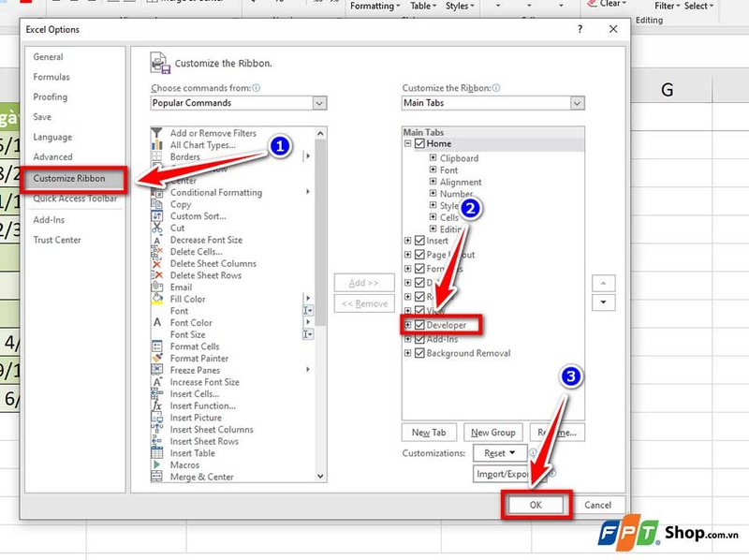This screenshot has height=560, width=749.
Task: Select the Format Painter command
Action: pos(201,358)
